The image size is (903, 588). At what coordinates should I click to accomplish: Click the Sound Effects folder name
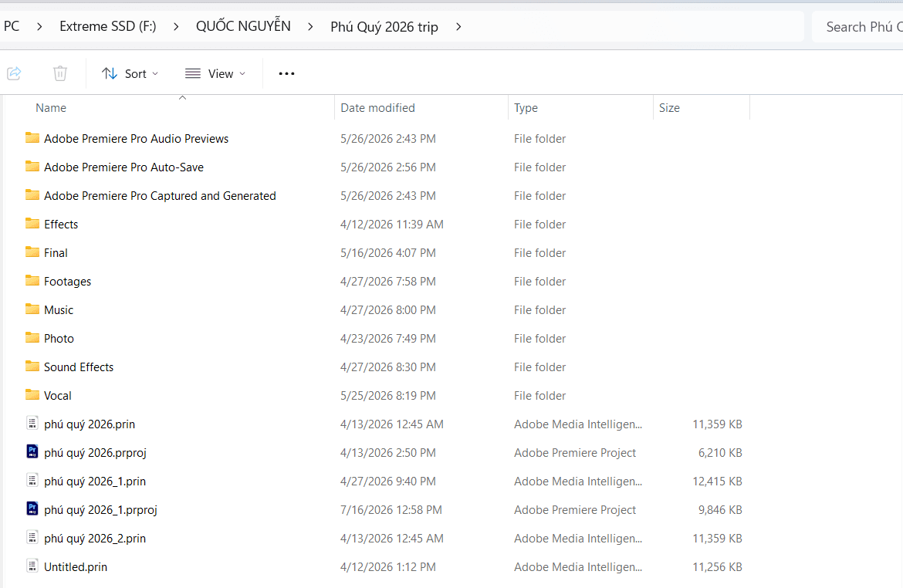pyautogui.click(x=79, y=367)
